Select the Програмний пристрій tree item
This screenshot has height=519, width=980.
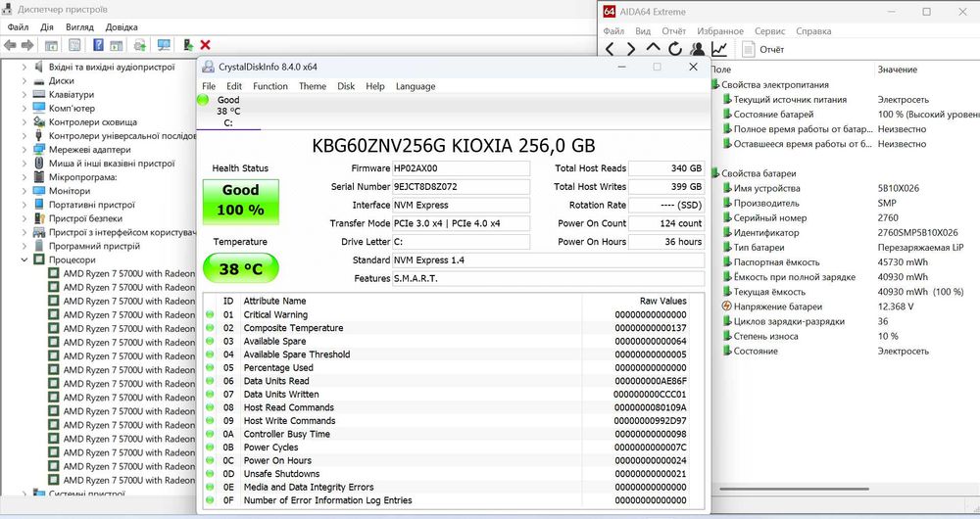94,246
